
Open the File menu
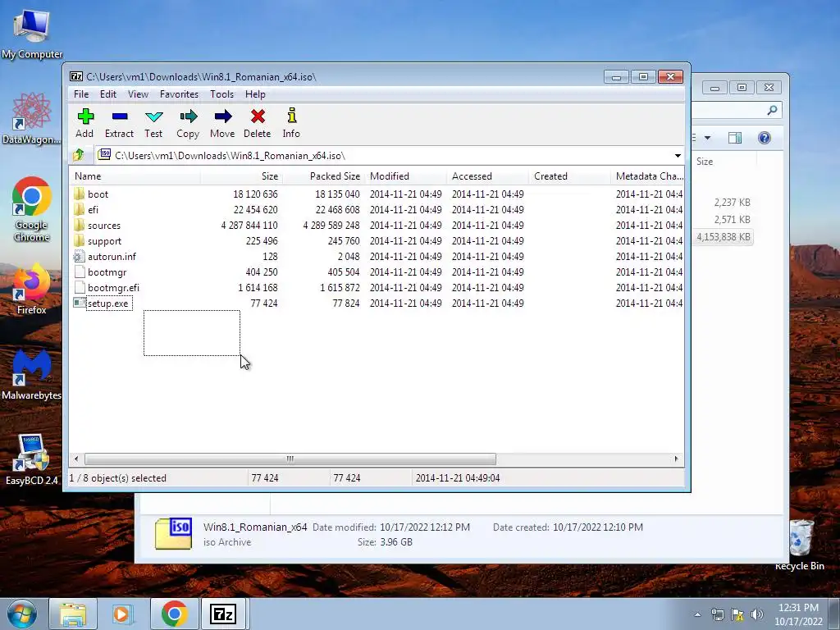[81, 94]
